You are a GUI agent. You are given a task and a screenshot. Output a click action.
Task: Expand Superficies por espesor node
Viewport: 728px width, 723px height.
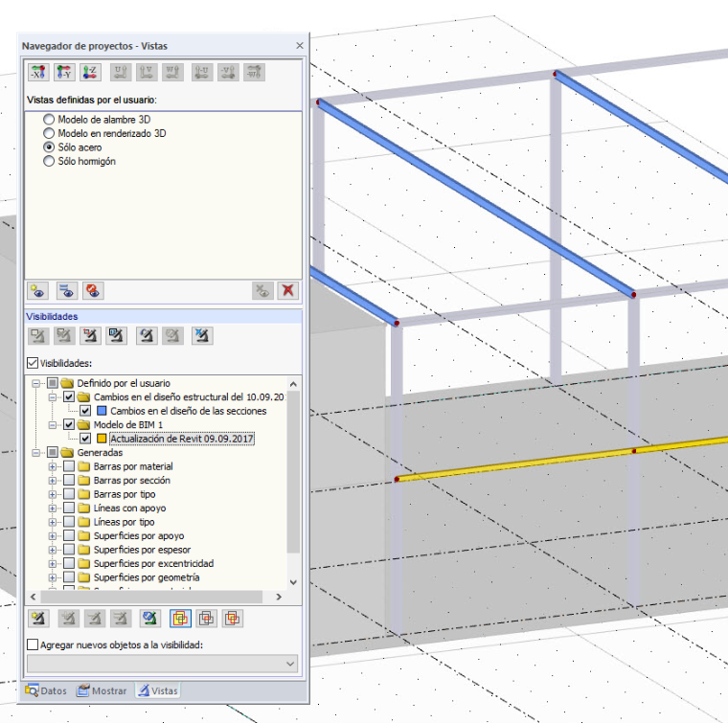(x=53, y=551)
